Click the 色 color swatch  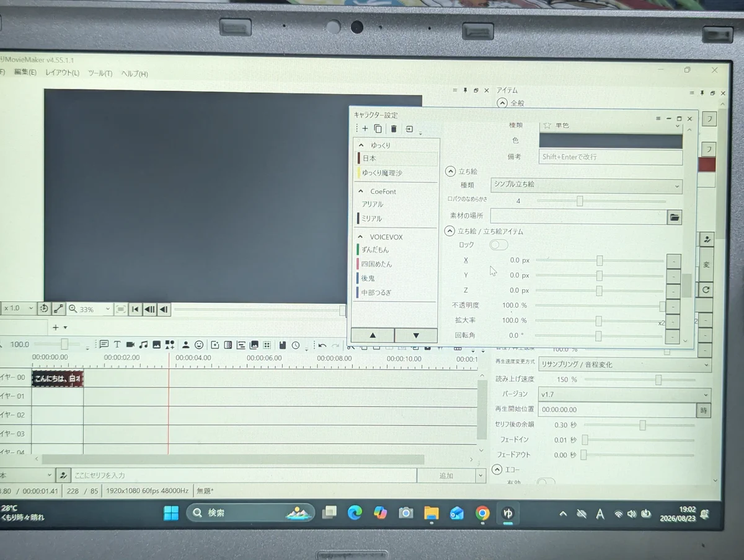click(611, 141)
